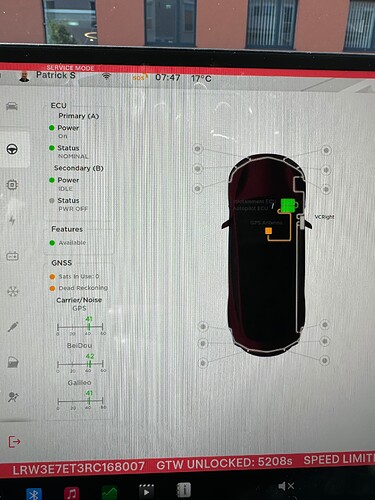Open the theater clapperboard app in dock

click(146, 491)
